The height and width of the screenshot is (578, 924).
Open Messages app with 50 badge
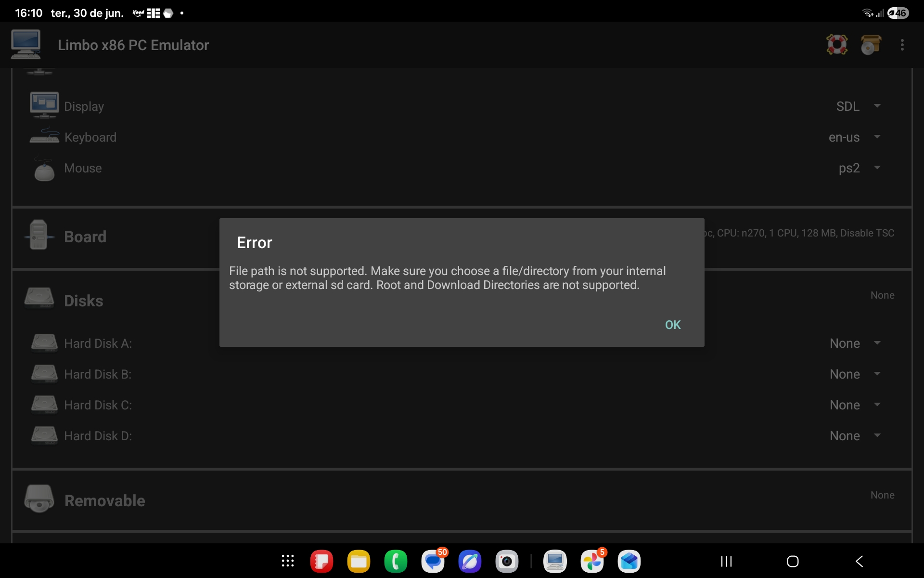click(433, 561)
